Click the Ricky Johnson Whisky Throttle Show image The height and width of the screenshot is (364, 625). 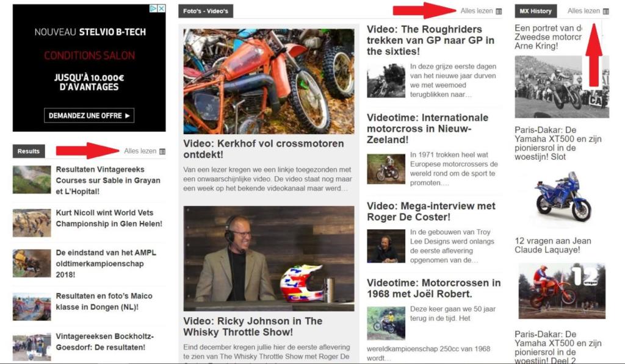tap(269, 259)
